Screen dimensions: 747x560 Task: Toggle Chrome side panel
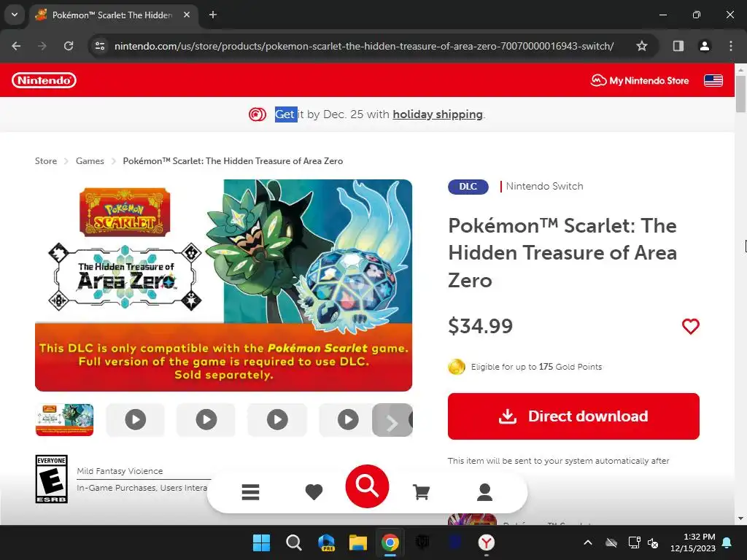click(x=678, y=46)
